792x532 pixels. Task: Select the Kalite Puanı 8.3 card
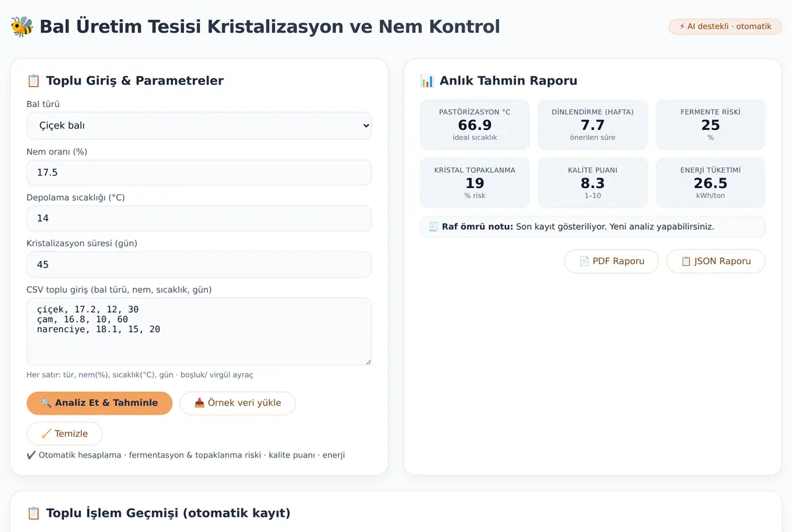pyautogui.click(x=593, y=183)
